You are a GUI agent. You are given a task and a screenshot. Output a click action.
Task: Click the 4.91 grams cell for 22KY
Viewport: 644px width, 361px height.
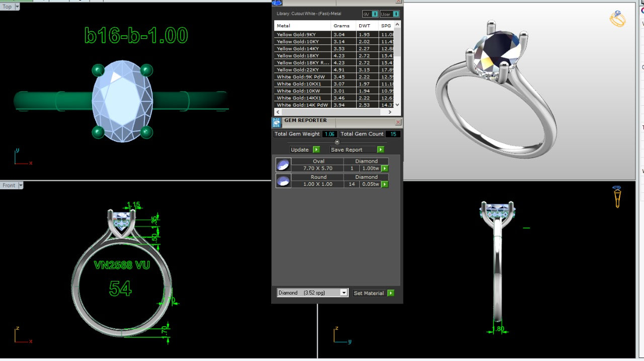[x=343, y=69]
